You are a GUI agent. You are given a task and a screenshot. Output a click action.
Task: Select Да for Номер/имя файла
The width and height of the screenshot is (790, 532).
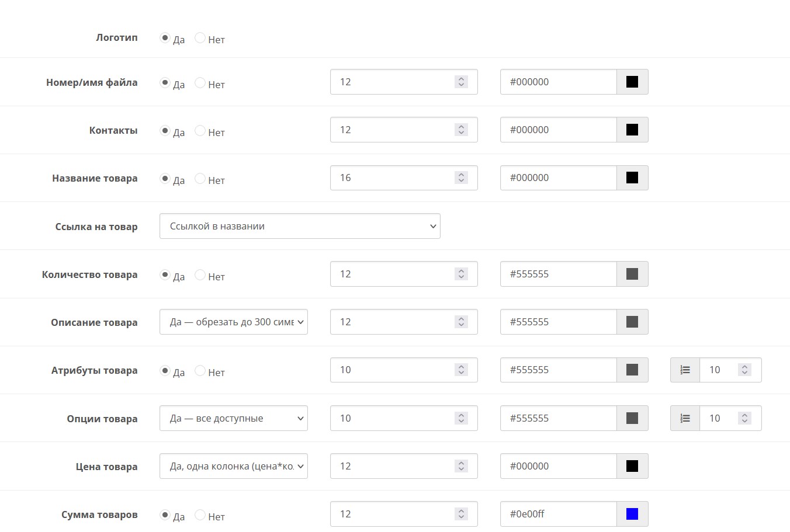165,83
